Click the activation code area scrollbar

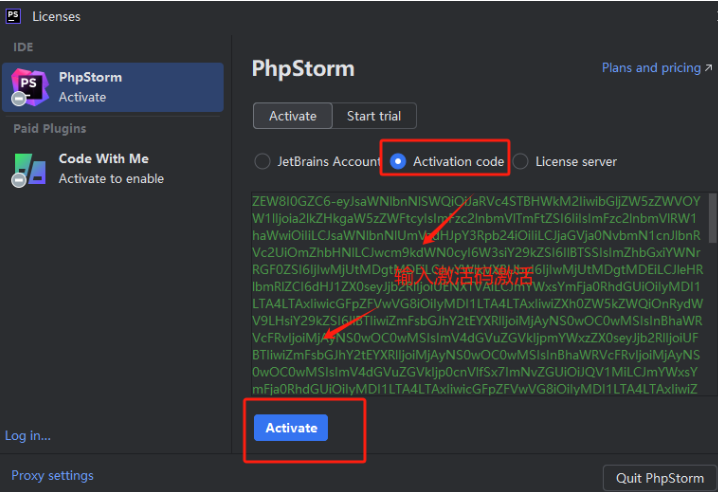tap(713, 218)
